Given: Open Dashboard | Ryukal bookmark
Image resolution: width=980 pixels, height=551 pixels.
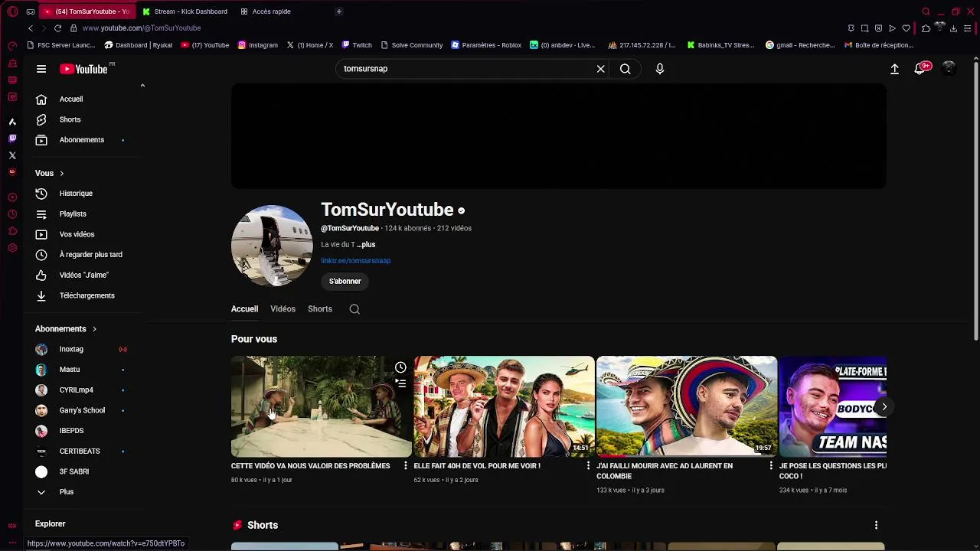Looking at the screenshot, I should [x=139, y=45].
